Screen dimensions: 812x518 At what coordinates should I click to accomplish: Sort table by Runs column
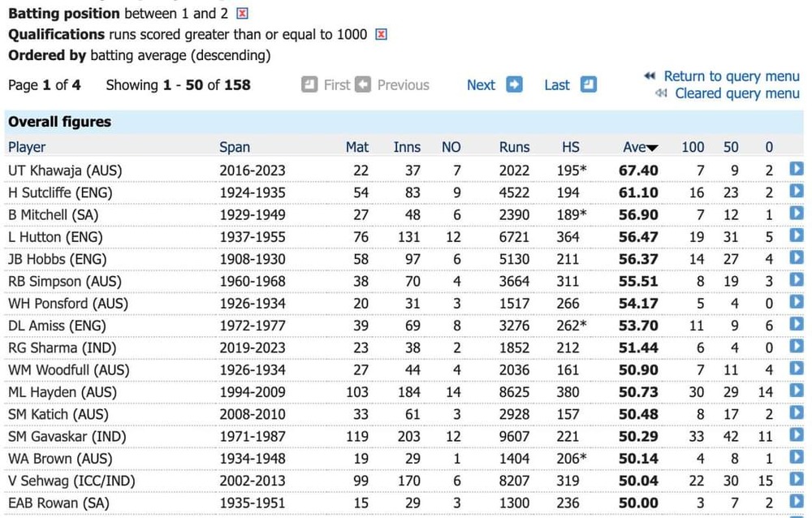tap(514, 147)
